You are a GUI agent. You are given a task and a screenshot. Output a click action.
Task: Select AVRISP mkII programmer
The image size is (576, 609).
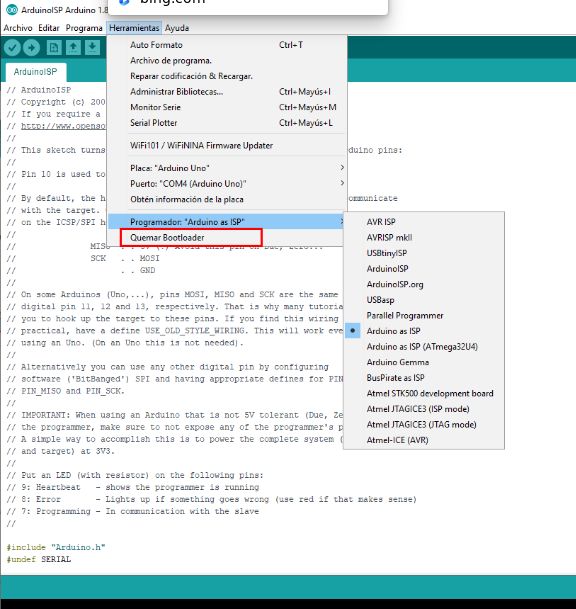tap(424, 238)
